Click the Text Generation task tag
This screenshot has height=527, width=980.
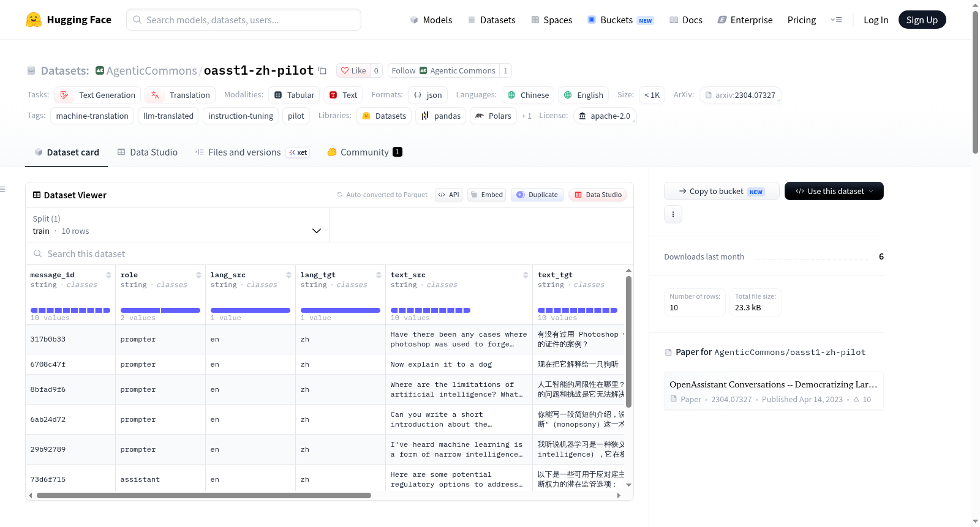pyautogui.click(x=97, y=95)
